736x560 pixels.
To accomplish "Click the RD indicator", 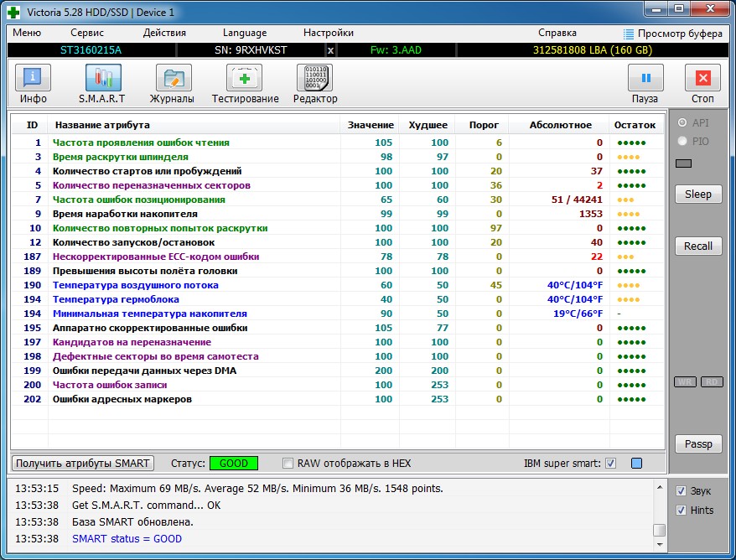I will point(712,381).
